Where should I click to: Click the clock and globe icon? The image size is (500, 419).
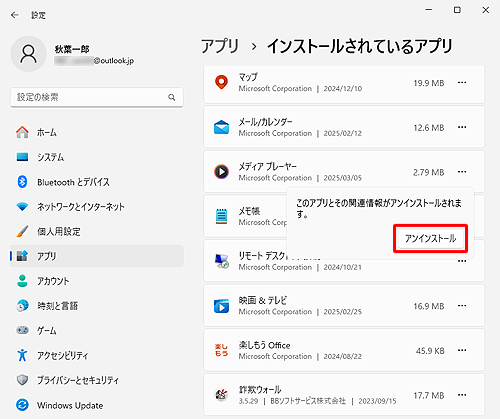pos(22,305)
